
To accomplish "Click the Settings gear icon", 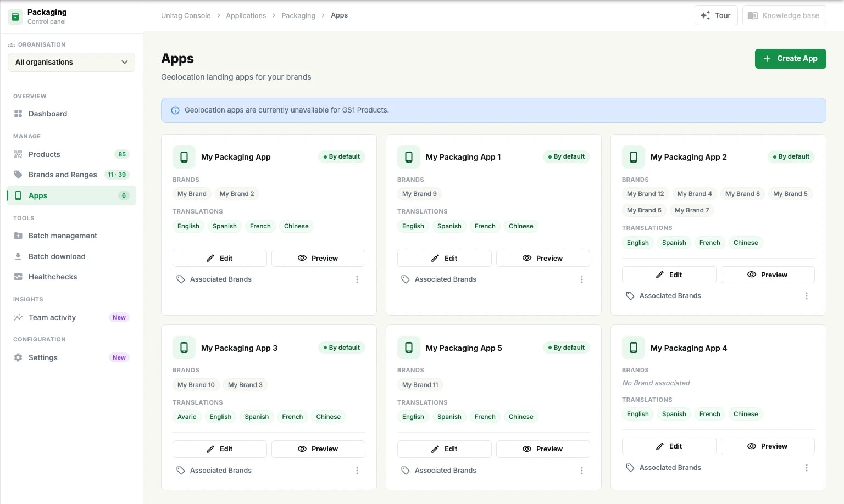I will coord(18,357).
